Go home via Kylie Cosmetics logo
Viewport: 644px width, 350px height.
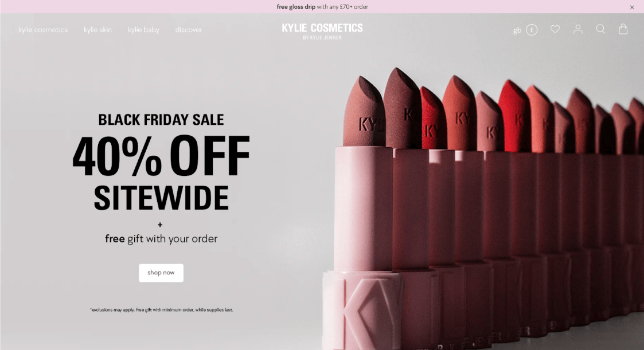[x=322, y=31]
